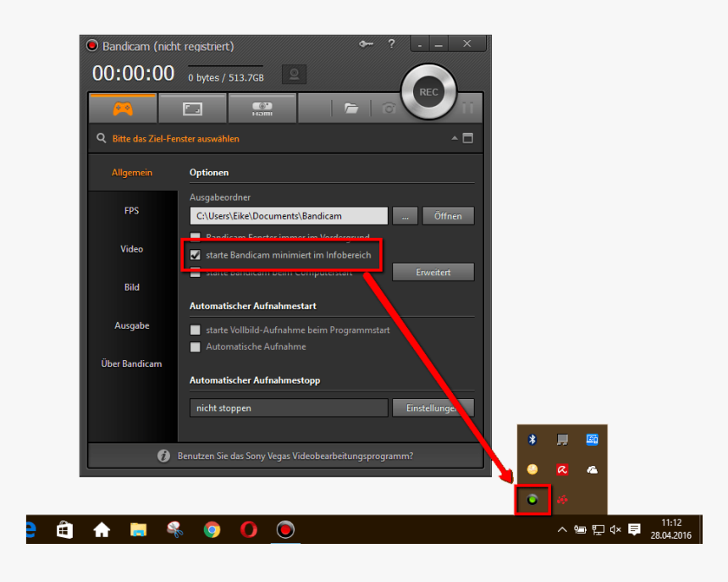
Task: Click the Sony Vegas Videobearbeitungsprogramm link
Action: 295,456
